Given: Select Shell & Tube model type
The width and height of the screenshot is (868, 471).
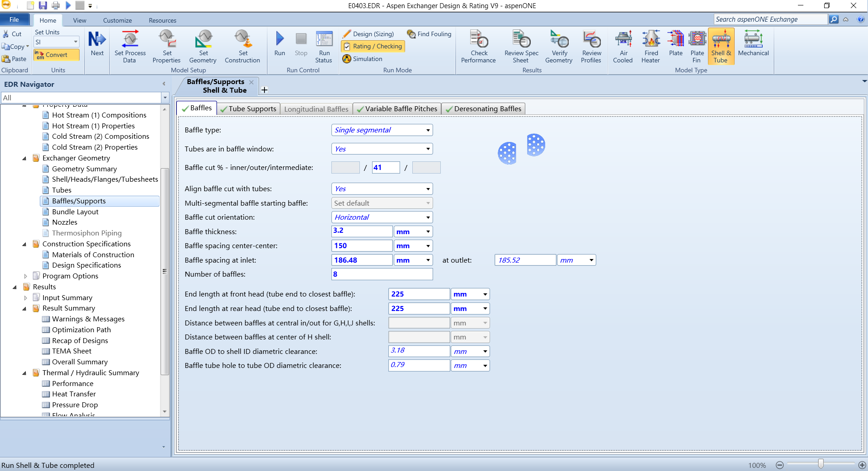Looking at the screenshot, I should pos(721,47).
